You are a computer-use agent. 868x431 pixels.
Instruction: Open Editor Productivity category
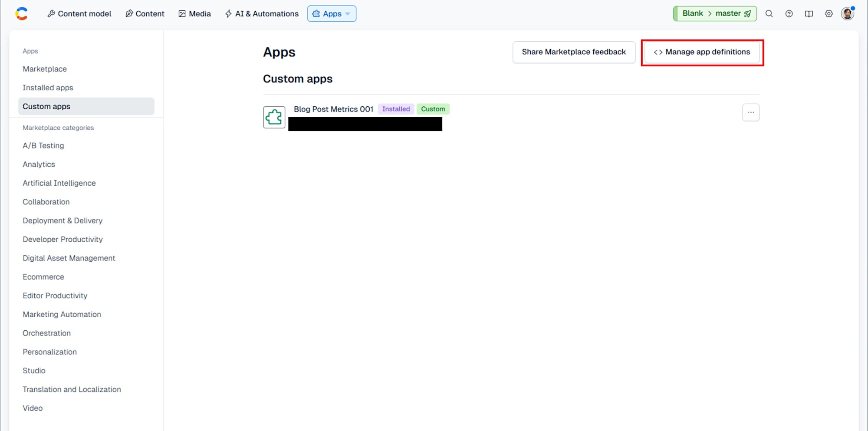pos(55,295)
